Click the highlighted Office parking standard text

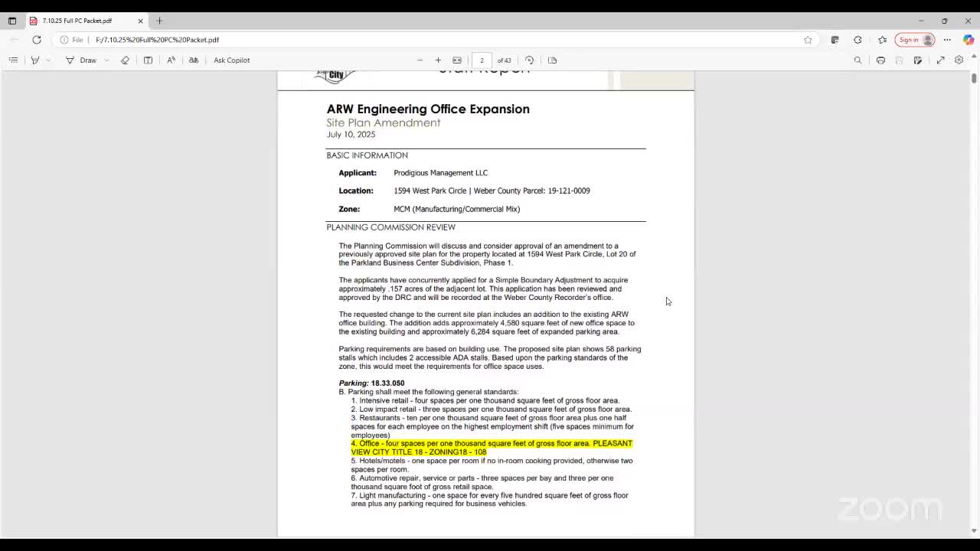[492, 448]
